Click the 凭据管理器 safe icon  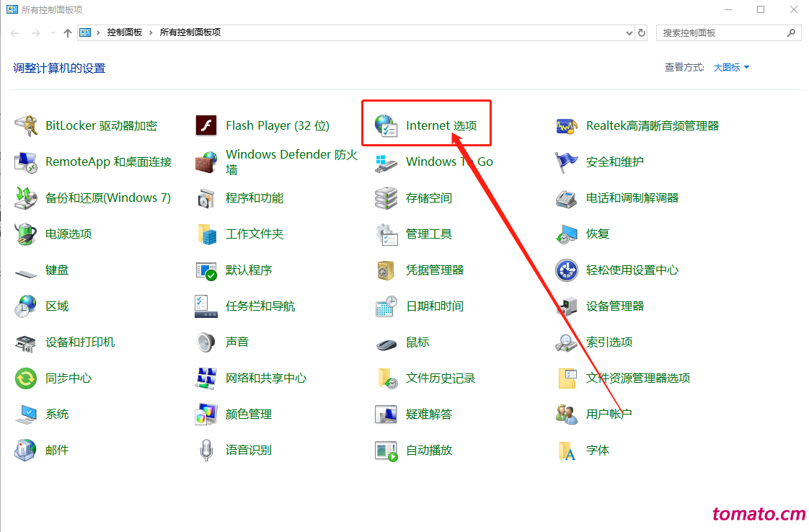(386, 270)
